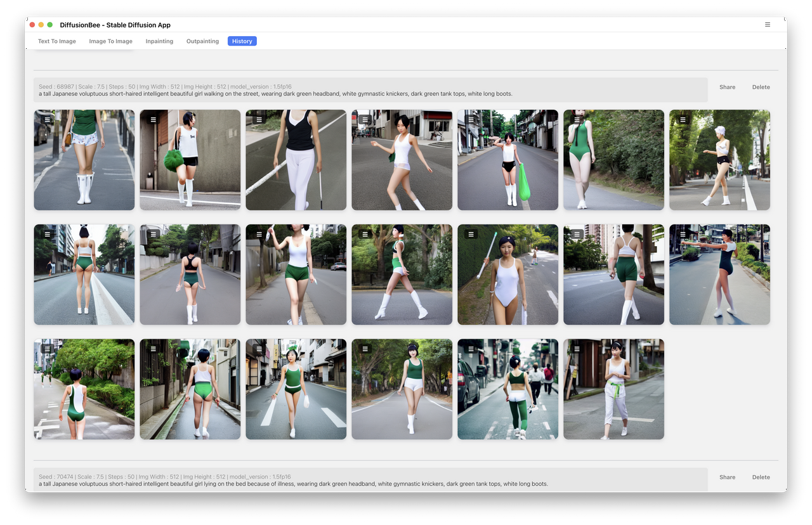The width and height of the screenshot is (812, 525).
Task: Switch to the Text To Image tab
Action: pyautogui.click(x=57, y=41)
